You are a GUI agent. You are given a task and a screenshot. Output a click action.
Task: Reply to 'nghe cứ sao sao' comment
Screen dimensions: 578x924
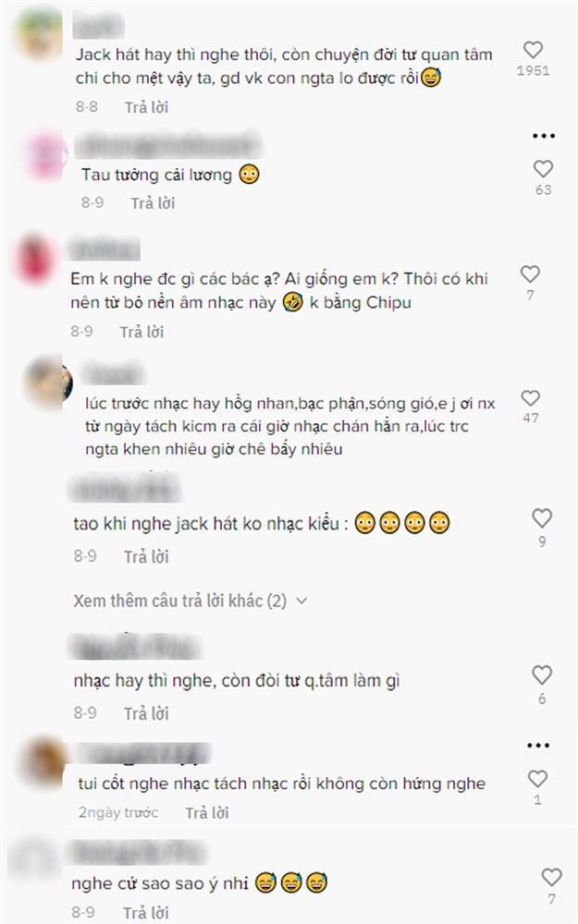click(x=146, y=913)
